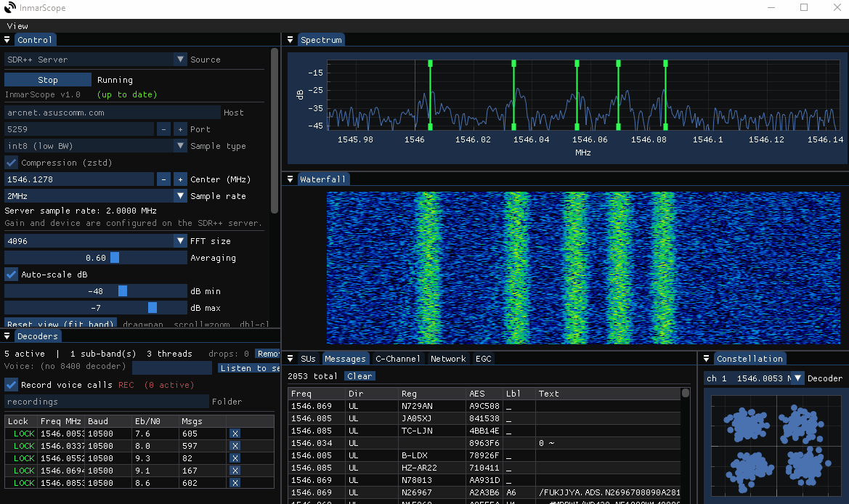Increase the Port value with plus button

point(180,129)
